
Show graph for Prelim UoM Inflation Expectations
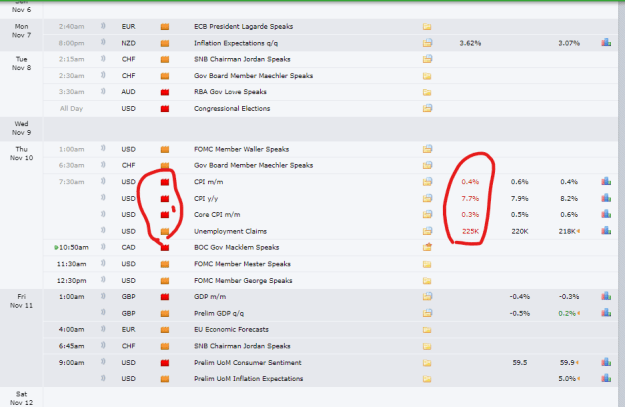[x=606, y=378]
